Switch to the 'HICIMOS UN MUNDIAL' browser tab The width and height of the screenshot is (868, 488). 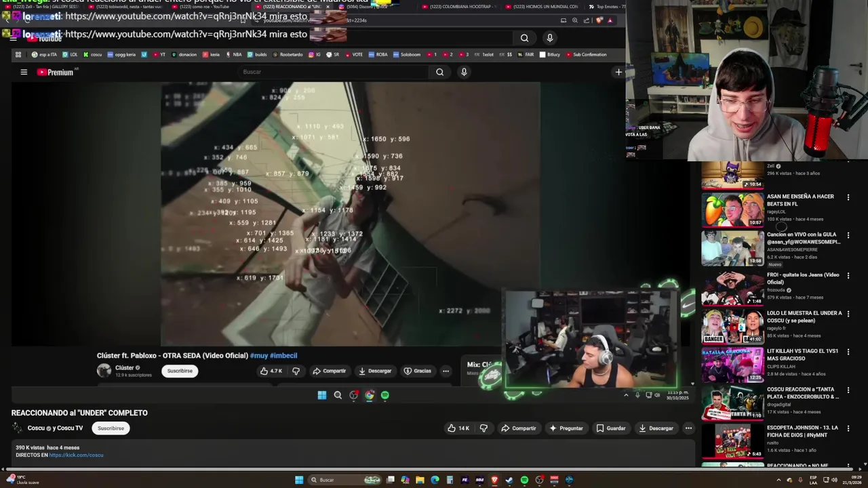click(x=541, y=7)
